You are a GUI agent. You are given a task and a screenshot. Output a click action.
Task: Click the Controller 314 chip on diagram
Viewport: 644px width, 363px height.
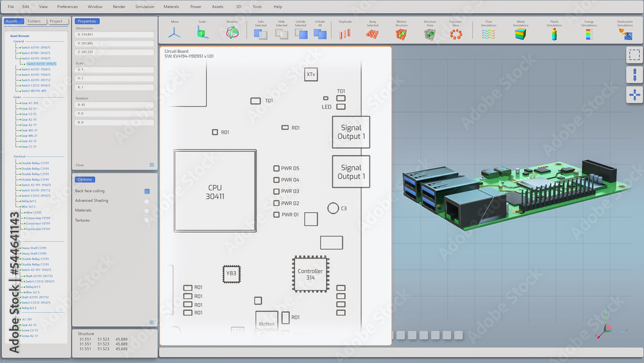[x=310, y=274]
